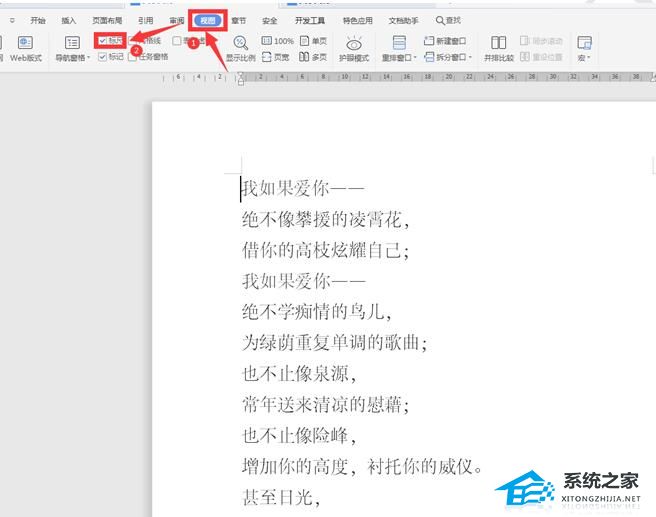Image resolution: width=656 pixels, height=517 pixels.
Task: Open the 宏 macros tool
Action: [584, 49]
